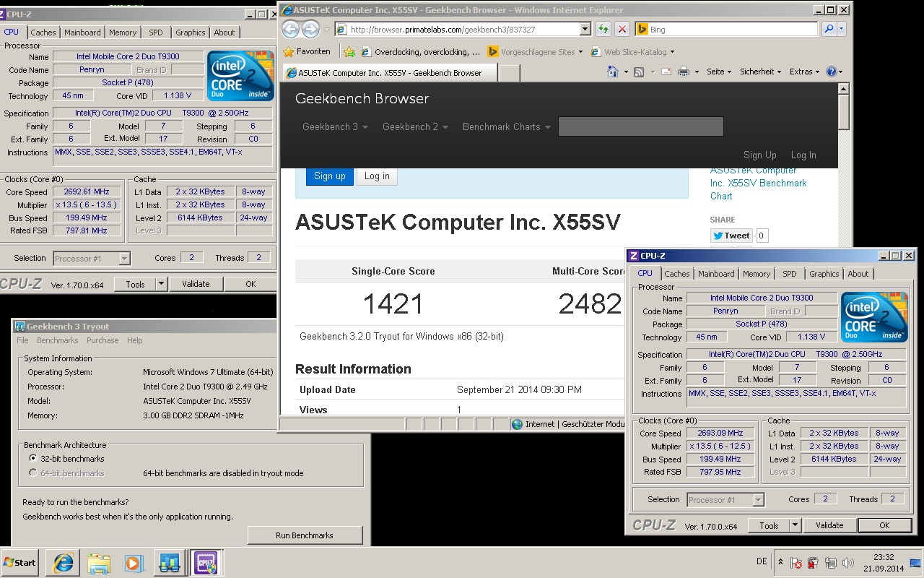
Task: Click the RSS feeds icon in command bar
Action: coord(639,72)
